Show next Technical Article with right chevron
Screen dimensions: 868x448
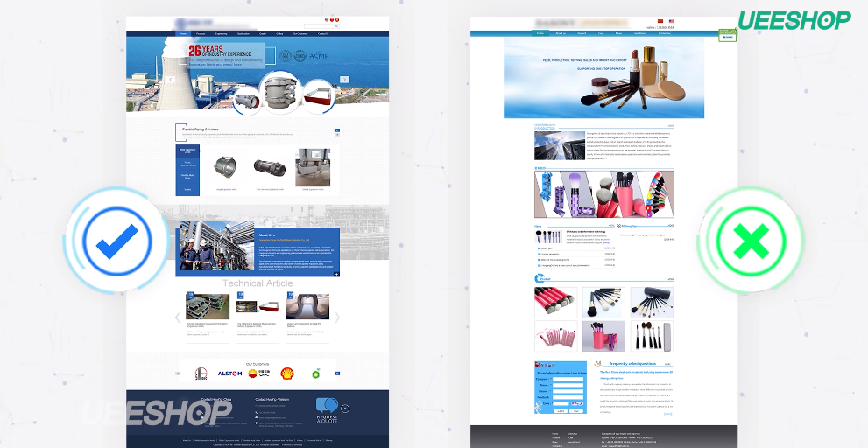[338, 318]
